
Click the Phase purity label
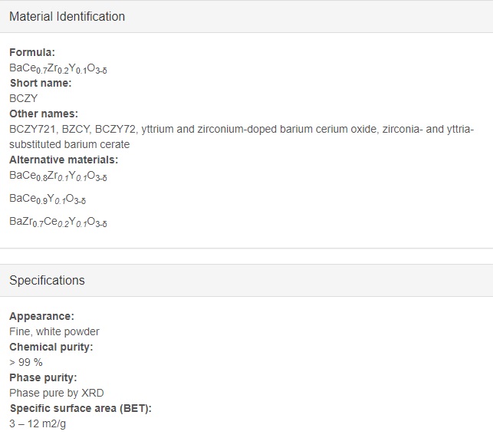[x=43, y=377]
